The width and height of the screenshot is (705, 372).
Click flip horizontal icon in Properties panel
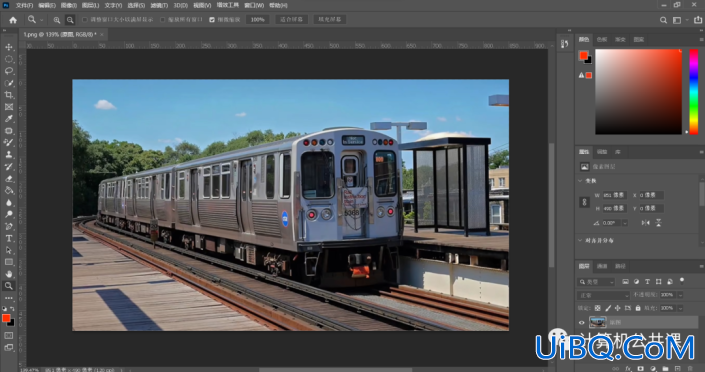tap(646, 223)
